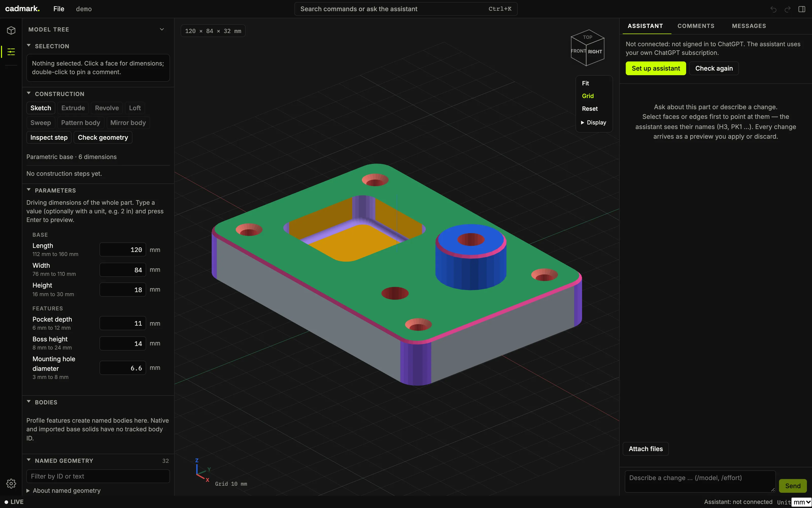Click the Mounting hole diameter field
Viewport: 812px width, 508px height.
[123, 368]
